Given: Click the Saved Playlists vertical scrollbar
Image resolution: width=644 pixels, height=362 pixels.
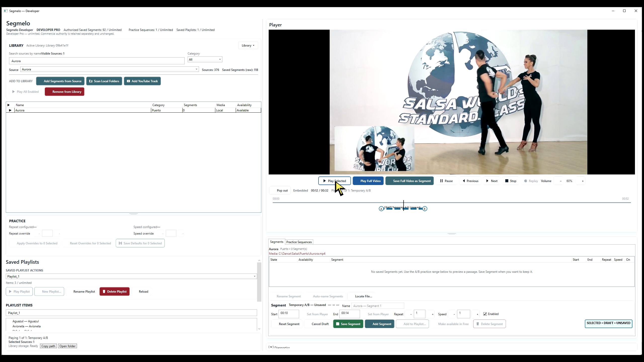Looking at the screenshot, I should pos(259,282).
